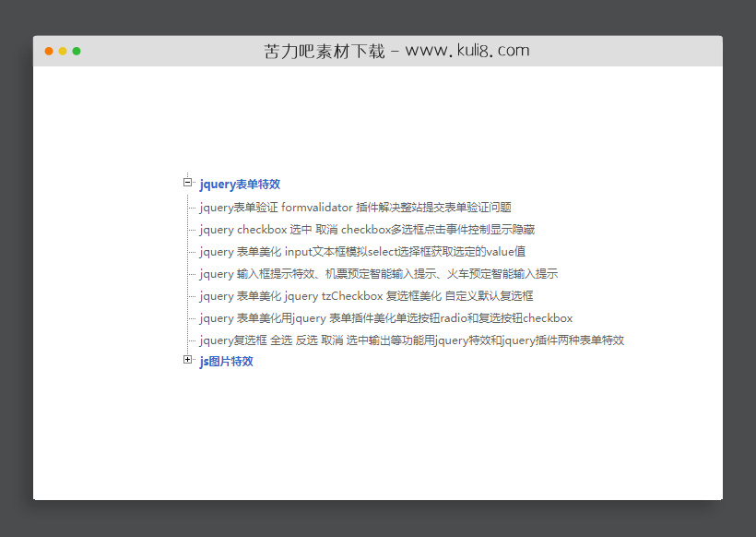Open the jquery表单特效 category link
Image resolution: width=756 pixels, height=537 pixels.
click(241, 184)
